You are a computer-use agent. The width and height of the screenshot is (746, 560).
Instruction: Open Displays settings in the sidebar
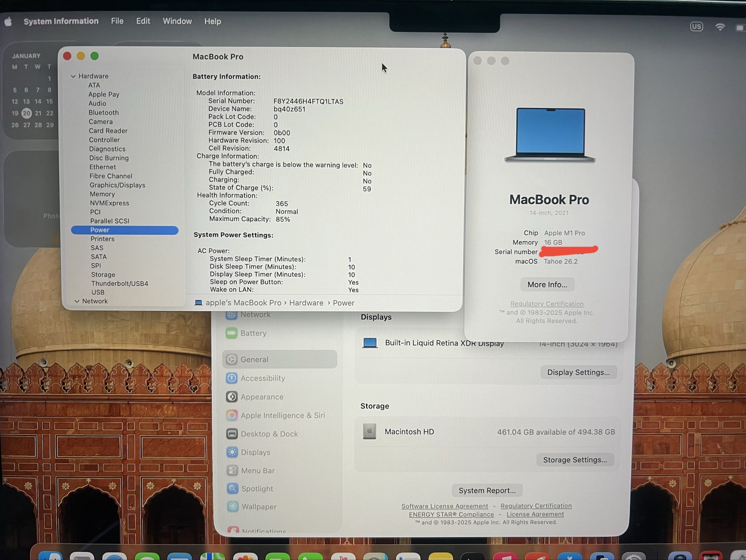[x=255, y=452]
